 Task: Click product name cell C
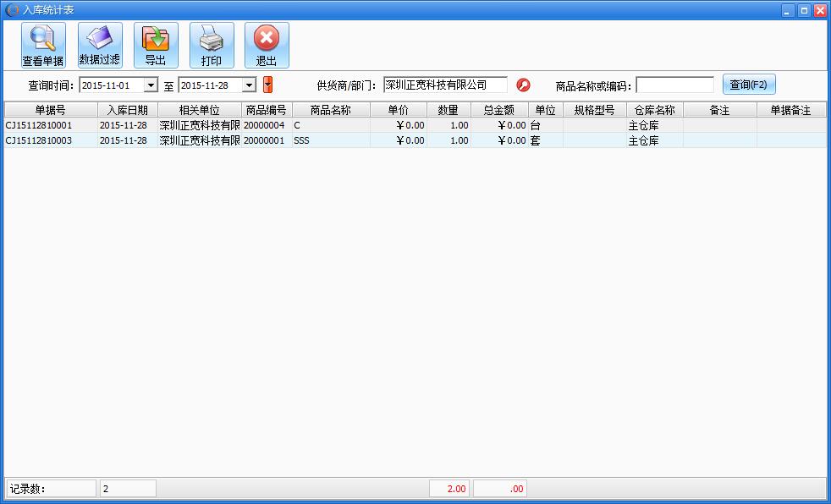(x=331, y=125)
